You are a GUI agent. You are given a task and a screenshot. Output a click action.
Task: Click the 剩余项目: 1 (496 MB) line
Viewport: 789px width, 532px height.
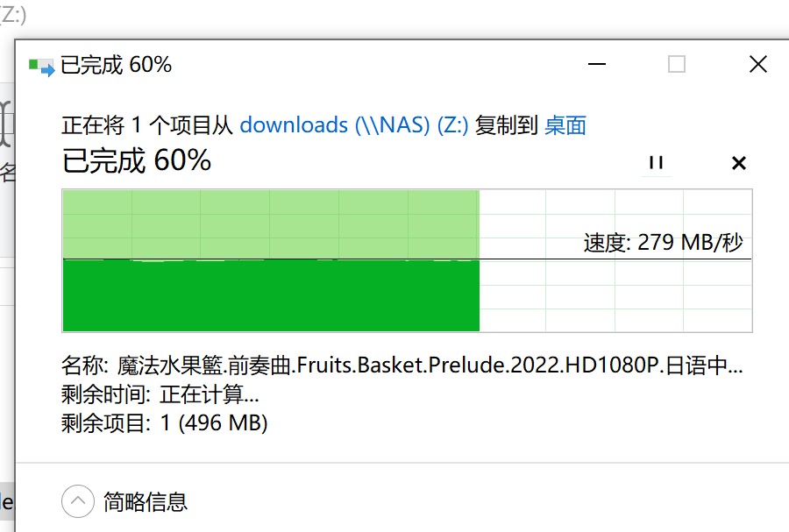pyautogui.click(x=164, y=423)
